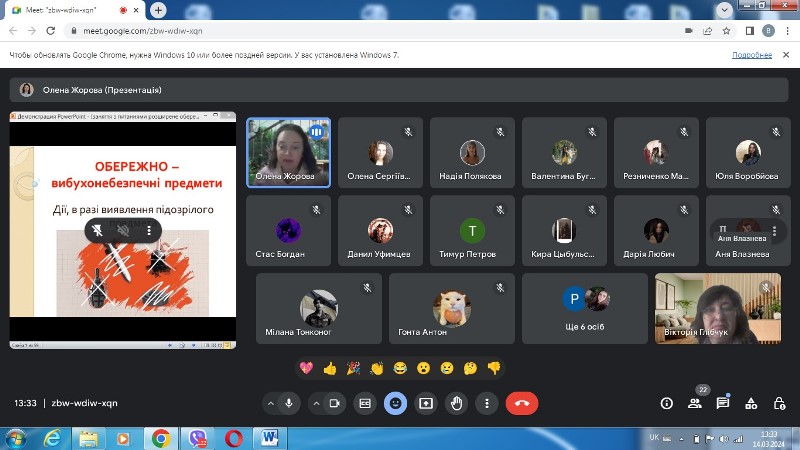This screenshot has height=450, width=800.
Task: Click camera permission icon in address bar
Action: click(689, 31)
